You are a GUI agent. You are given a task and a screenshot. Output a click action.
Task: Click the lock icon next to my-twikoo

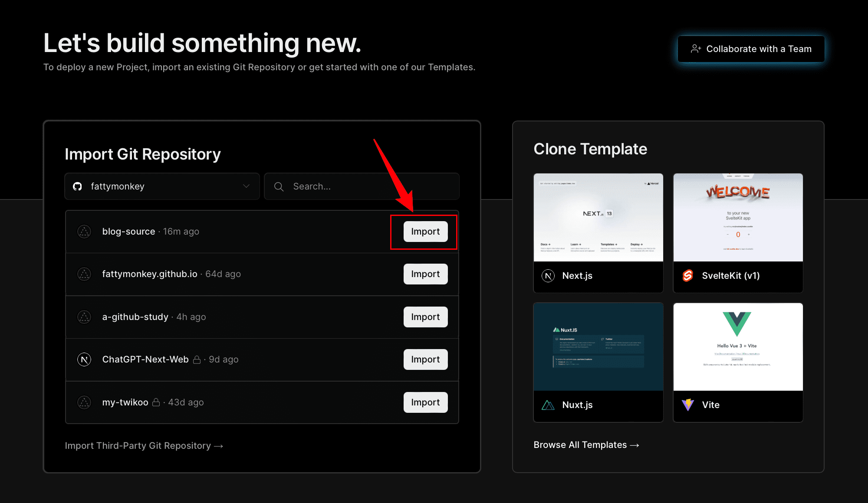click(x=156, y=402)
